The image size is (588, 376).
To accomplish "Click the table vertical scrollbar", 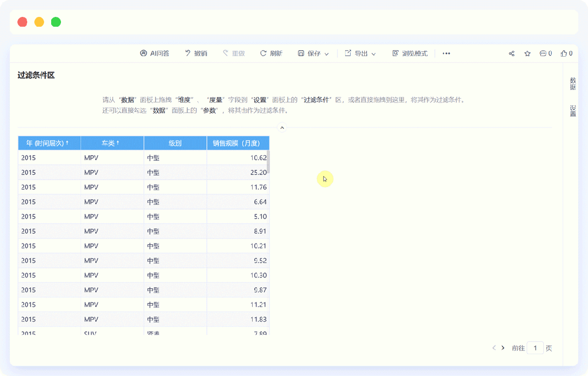I will [x=268, y=161].
